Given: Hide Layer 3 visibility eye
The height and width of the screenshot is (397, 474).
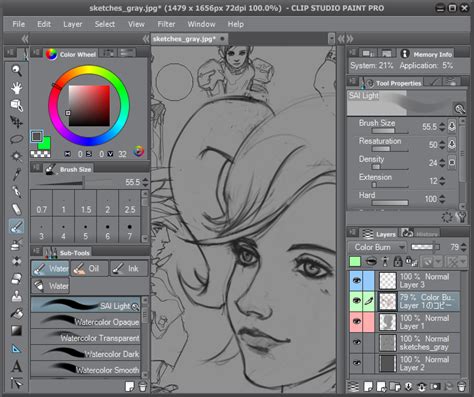Looking at the screenshot, I should click(x=356, y=281).
